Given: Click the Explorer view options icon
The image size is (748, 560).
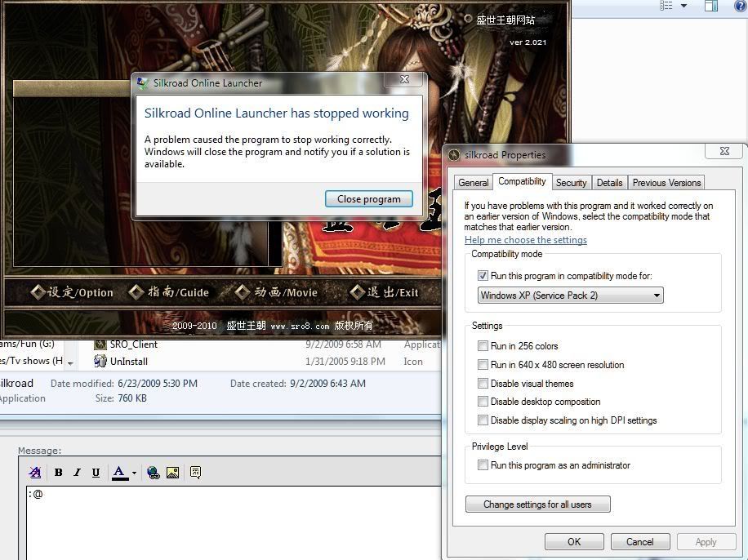Looking at the screenshot, I should pos(666,5).
